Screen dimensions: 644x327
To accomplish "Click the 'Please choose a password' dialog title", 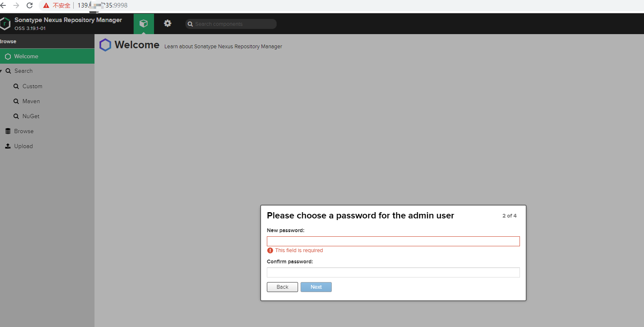I will point(361,216).
